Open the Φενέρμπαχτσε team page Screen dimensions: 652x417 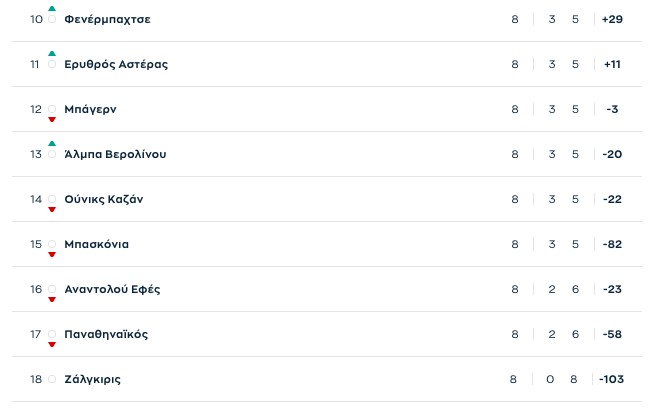click(x=107, y=19)
